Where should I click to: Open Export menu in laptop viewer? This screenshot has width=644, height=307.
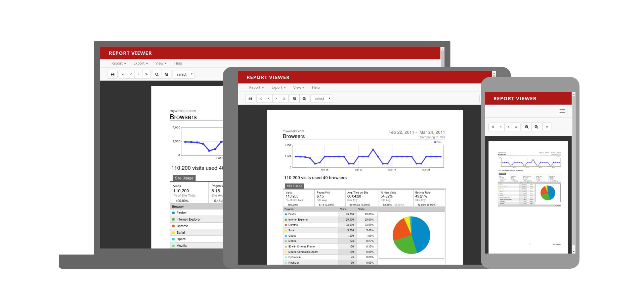tap(141, 63)
